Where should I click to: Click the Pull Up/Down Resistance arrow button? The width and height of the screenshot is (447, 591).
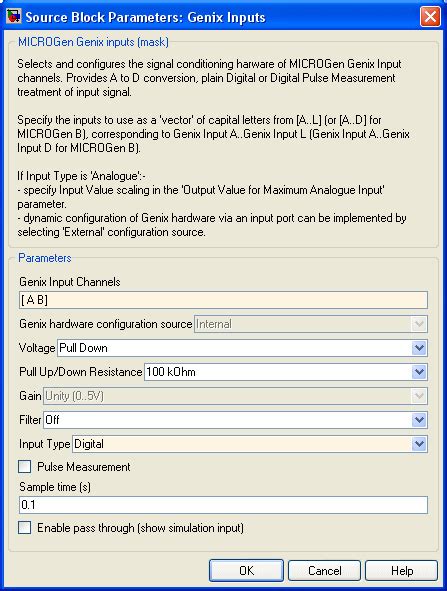(419, 372)
